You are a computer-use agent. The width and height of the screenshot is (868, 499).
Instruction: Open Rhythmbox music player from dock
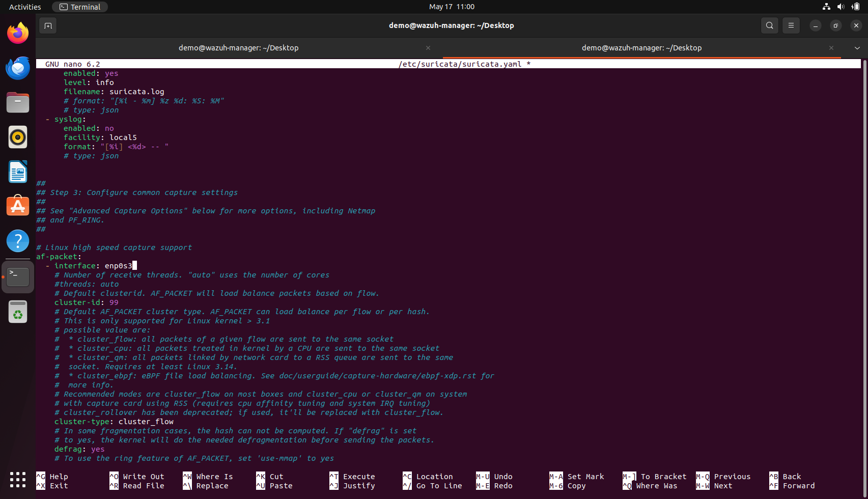point(18,137)
